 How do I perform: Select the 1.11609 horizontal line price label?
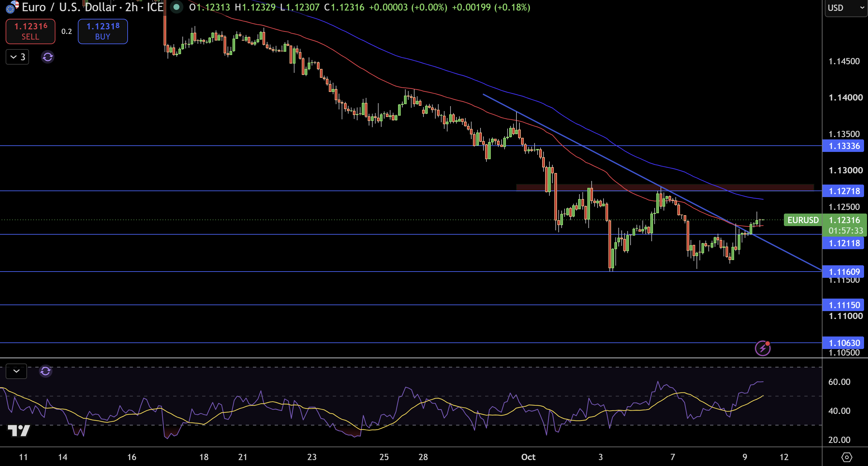pos(843,272)
